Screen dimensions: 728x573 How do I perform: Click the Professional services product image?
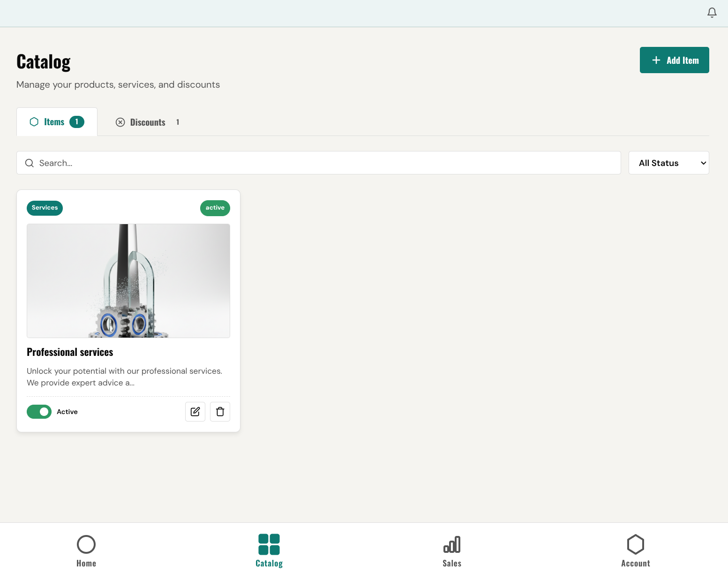click(128, 281)
